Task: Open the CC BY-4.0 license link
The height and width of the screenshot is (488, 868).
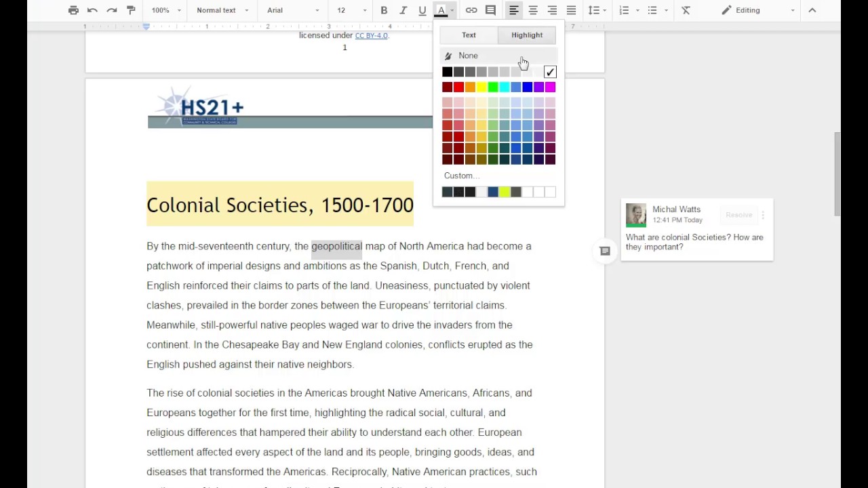Action: tap(371, 35)
